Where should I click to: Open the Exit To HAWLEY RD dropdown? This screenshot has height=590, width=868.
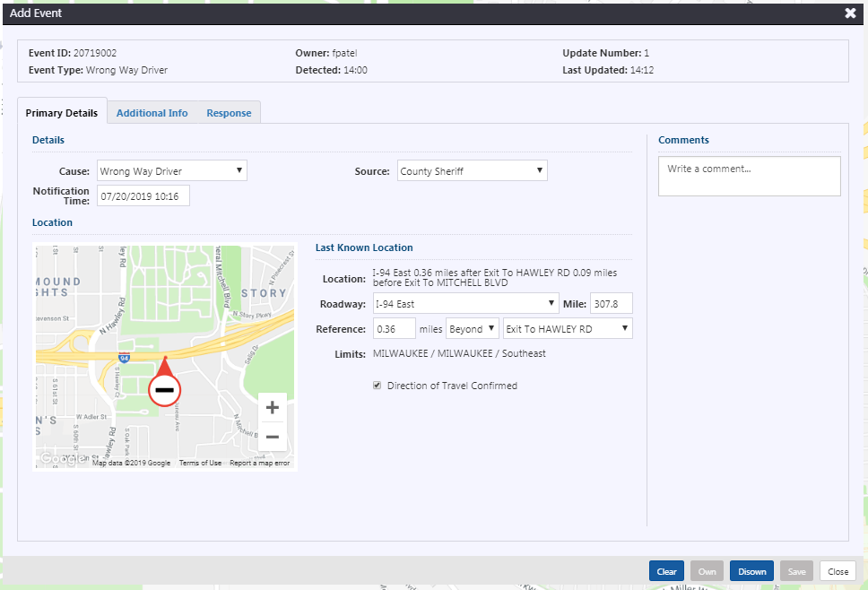[568, 329]
